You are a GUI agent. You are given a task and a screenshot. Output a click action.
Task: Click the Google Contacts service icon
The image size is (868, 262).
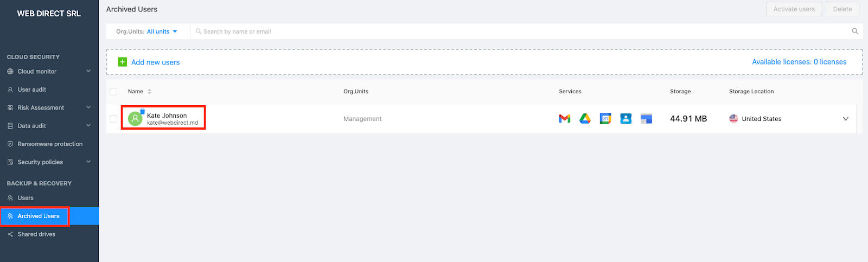[x=626, y=119]
